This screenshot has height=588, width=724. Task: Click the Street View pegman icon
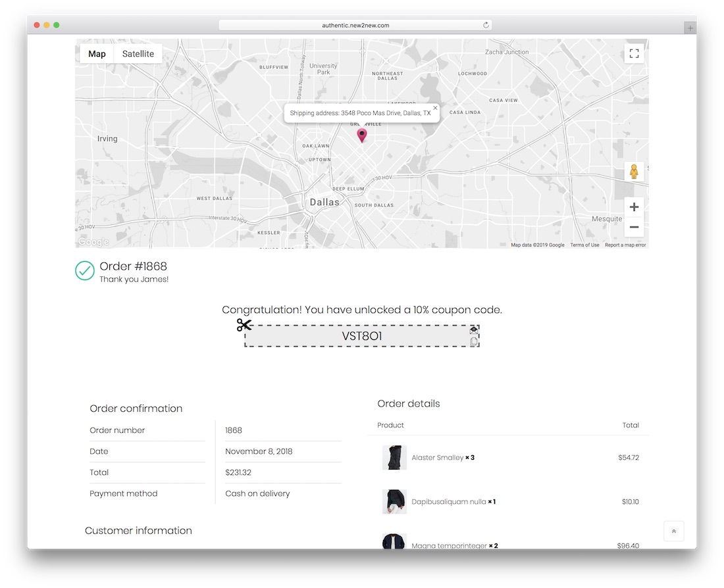pyautogui.click(x=634, y=172)
